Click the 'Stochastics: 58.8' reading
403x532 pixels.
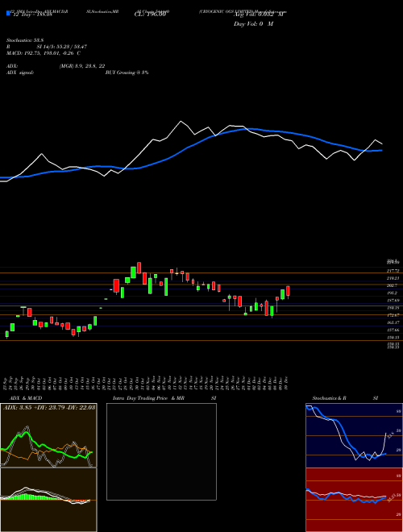click(x=25, y=40)
